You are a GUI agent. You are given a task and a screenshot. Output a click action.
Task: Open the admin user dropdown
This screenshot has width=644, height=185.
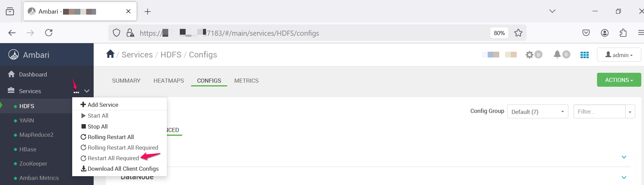tap(619, 55)
